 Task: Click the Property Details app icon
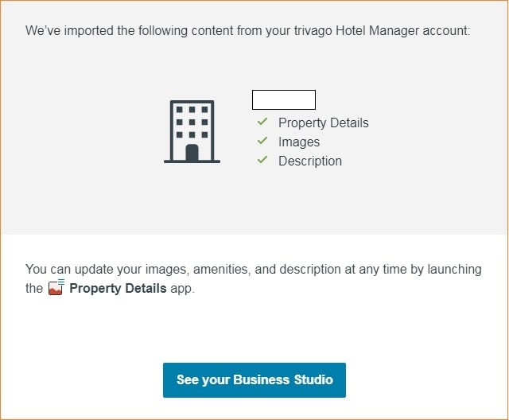pyautogui.click(x=56, y=288)
